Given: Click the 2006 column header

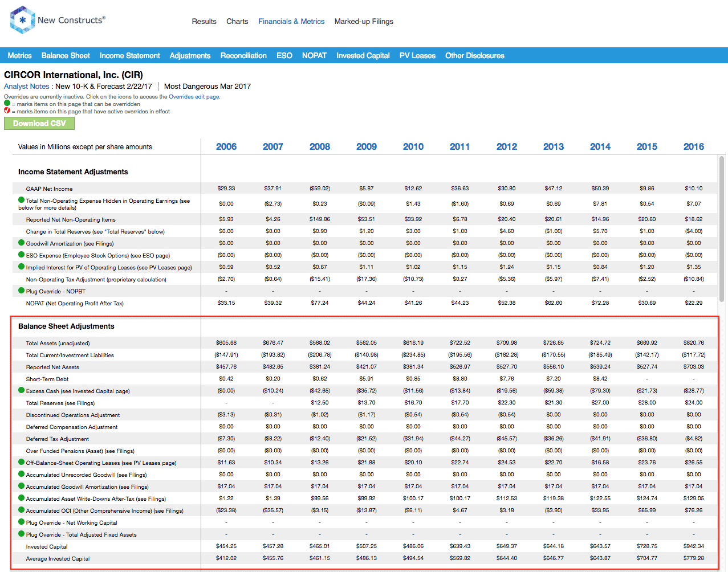Looking at the screenshot, I should (226, 146).
